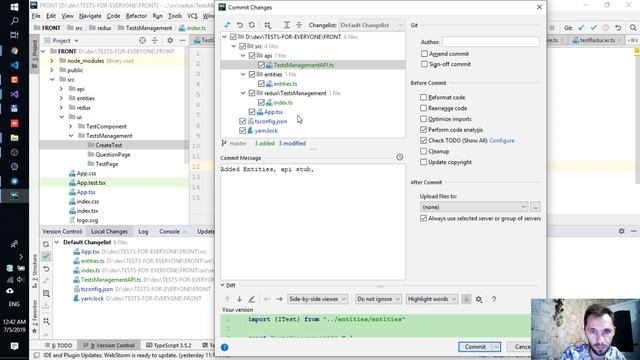Image resolution: width=640 pixels, height=360 pixels.
Task: Click the Rollback icon in Commit Changes toolbar
Action: pos(240,25)
